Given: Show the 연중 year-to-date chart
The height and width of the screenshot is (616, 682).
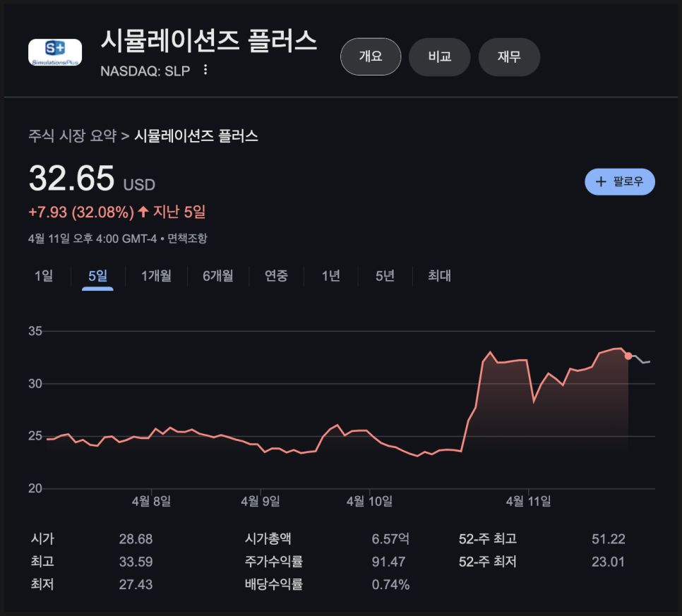Looking at the screenshot, I should click(276, 276).
